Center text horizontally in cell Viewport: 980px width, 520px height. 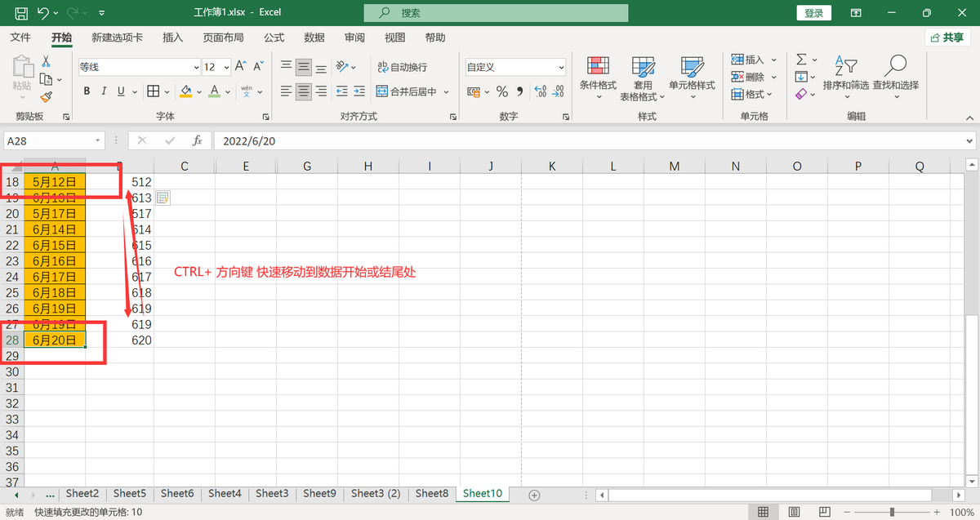tap(304, 91)
